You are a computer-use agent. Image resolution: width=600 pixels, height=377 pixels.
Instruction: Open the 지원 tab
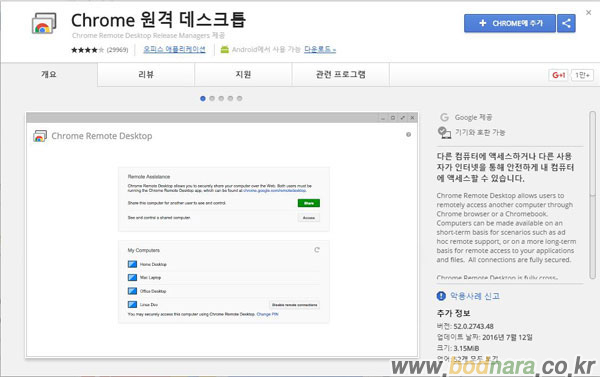[243, 74]
